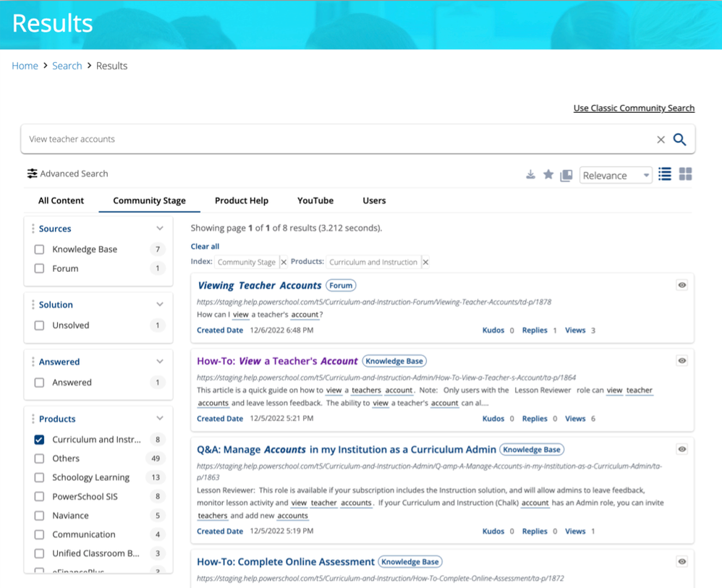Collapse the Sources filter panel
Viewport: 722px width, 588px height.
click(x=160, y=229)
